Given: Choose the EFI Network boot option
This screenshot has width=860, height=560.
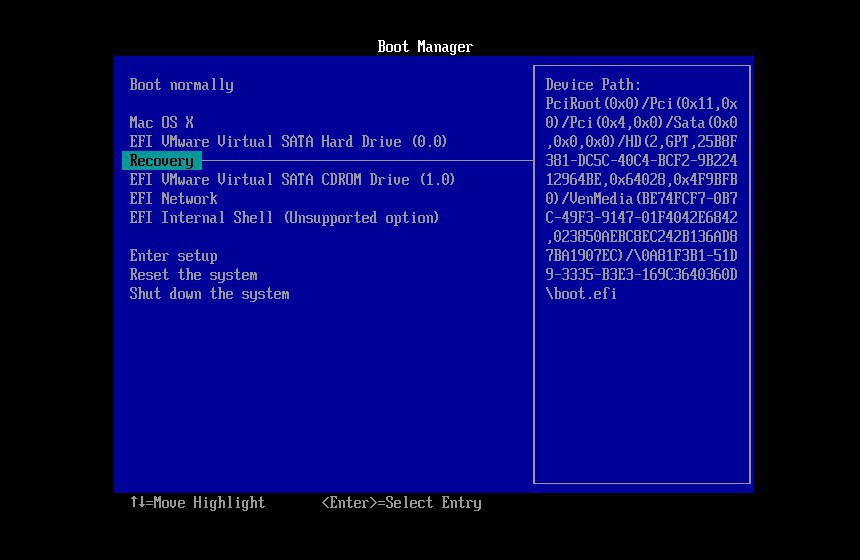Looking at the screenshot, I should tap(173, 199).
